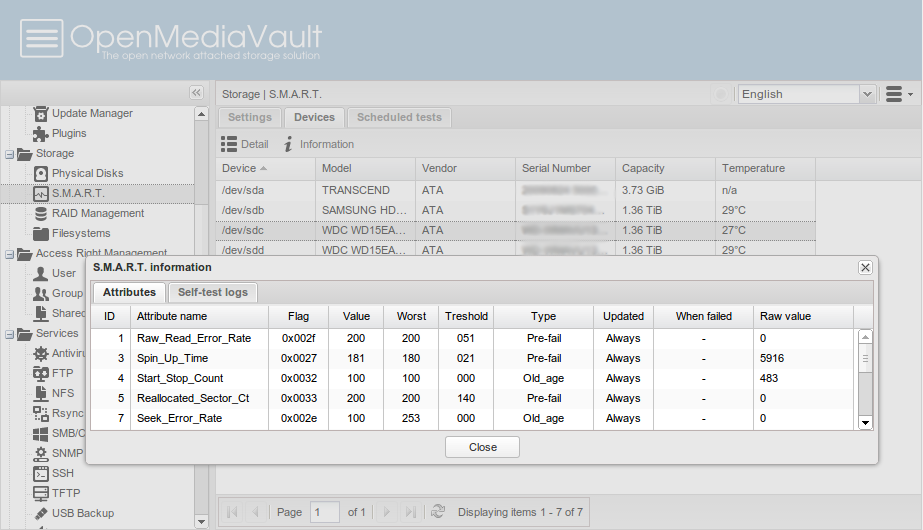Image resolution: width=923 pixels, height=530 pixels.
Task: Select the /dev/sda device row
Action: (x=516, y=190)
